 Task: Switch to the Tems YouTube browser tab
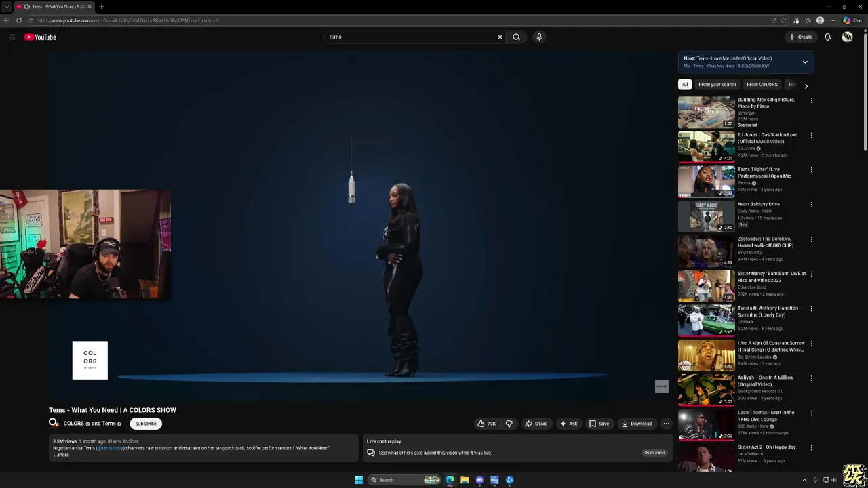54,7
